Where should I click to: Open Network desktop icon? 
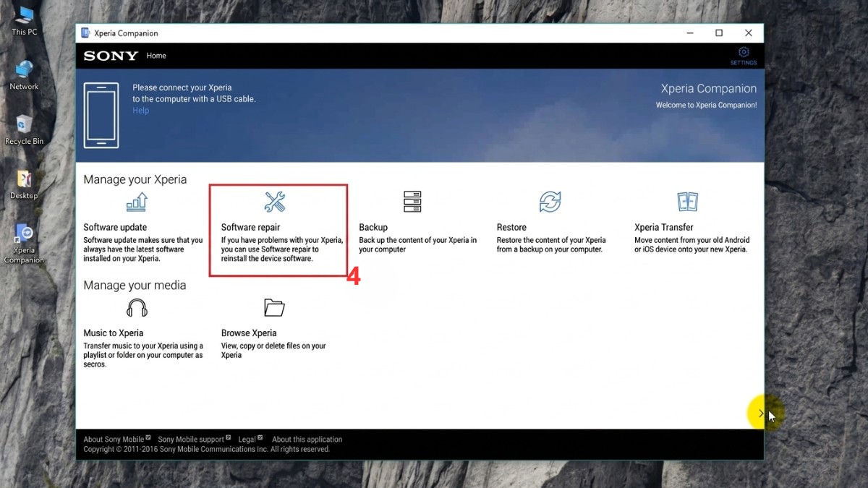tap(24, 75)
